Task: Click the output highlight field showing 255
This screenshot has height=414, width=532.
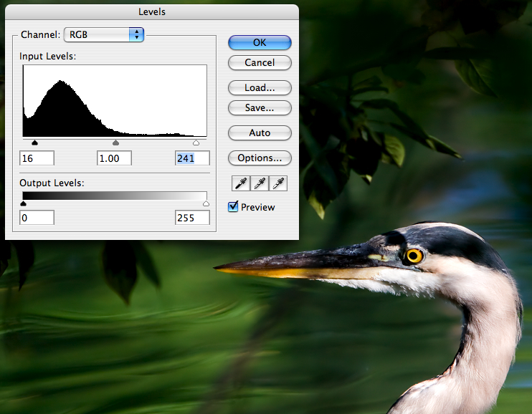Action: (192, 218)
